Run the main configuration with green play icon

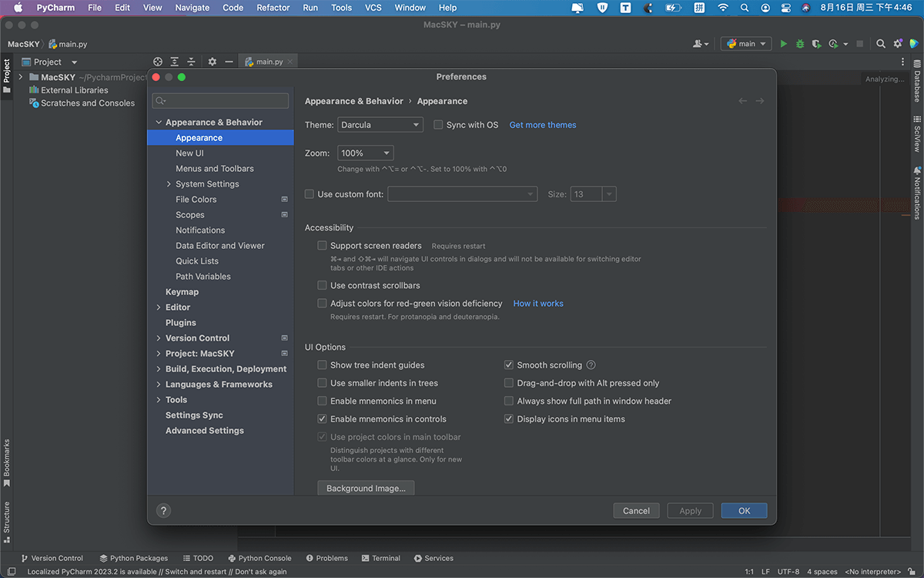point(784,44)
